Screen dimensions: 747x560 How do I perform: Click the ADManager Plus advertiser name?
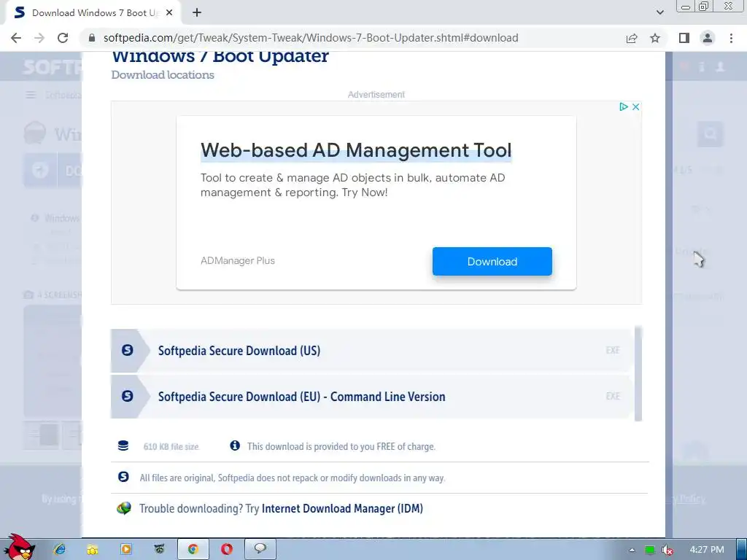tap(238, 261)
